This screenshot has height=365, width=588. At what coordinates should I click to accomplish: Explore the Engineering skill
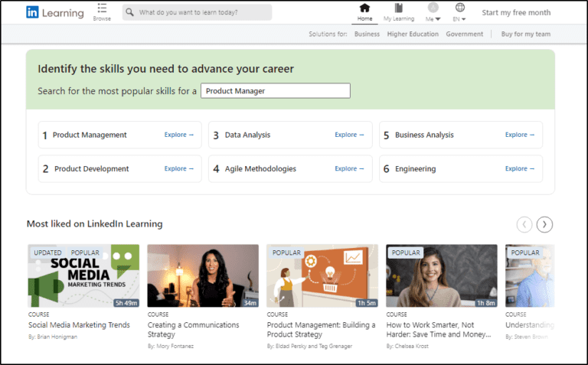click(520, 168)
